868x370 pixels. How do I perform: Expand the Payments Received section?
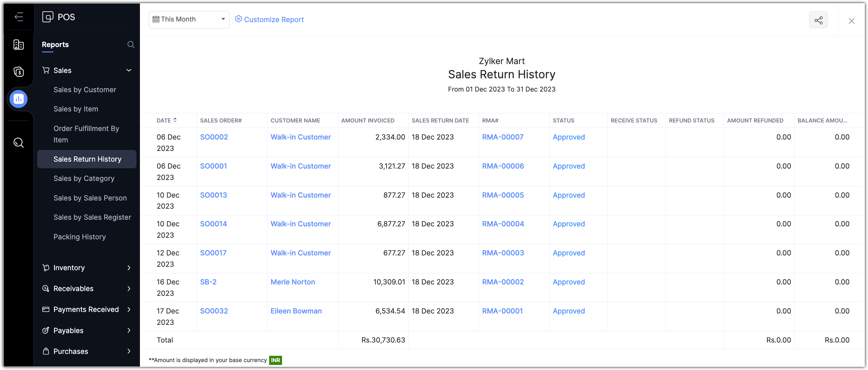coord(128,309)
